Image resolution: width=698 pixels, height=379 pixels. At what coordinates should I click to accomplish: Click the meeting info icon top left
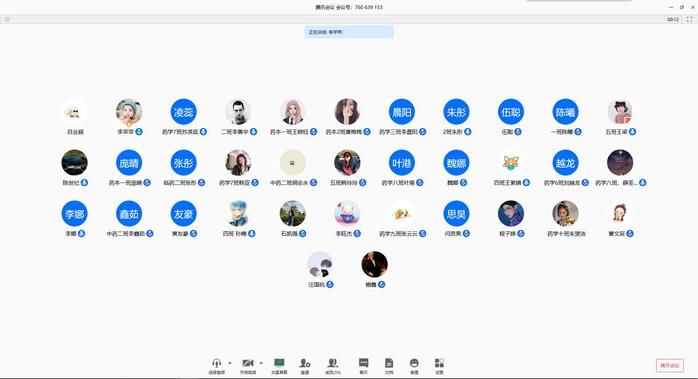pyautogui.click(x=7, y=19)
